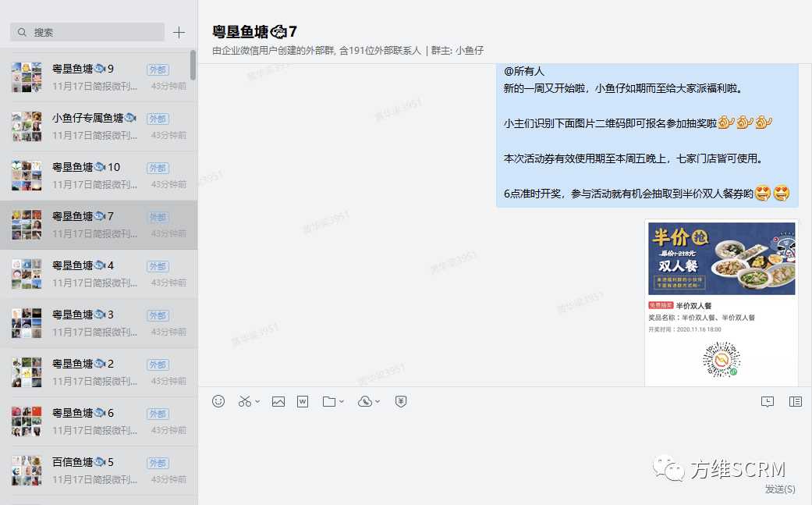Expand the cloud drive dropdown arrow
Image resolution: width=812 pixels, height=505 pixels.
[378, 402]
